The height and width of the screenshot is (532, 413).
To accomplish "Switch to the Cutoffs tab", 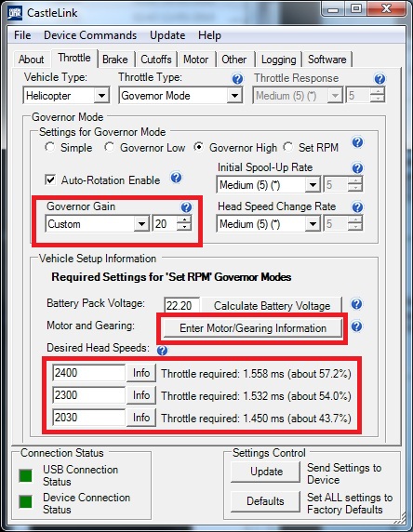I will point(156,60).
